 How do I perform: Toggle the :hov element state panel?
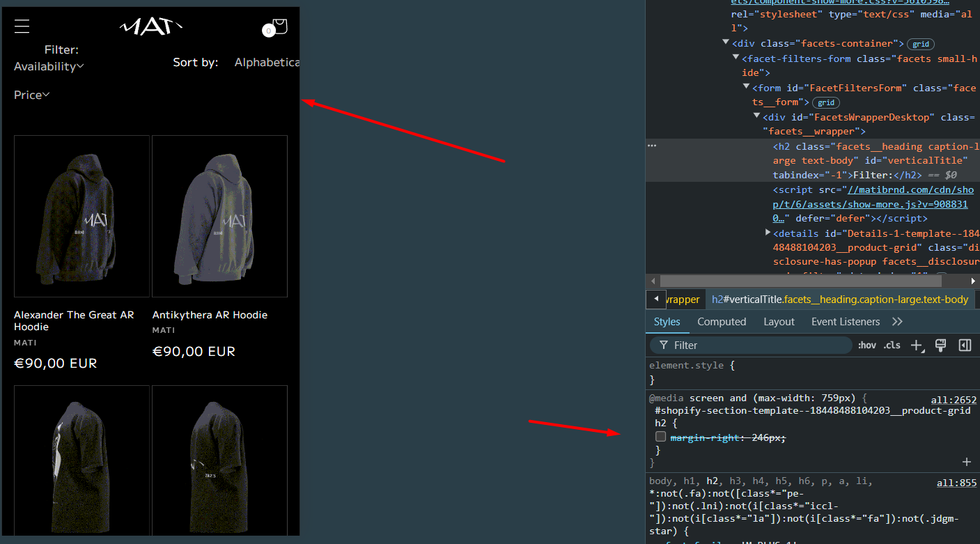(x=867, y=345)
